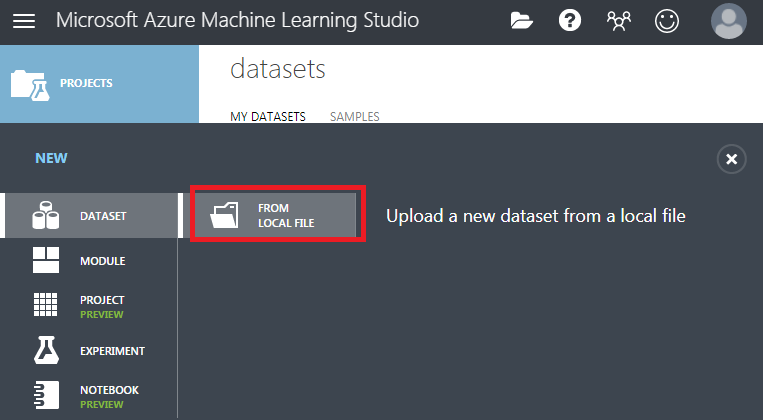Open the community people icon
This screenshot has height=420, width=763.
click(x=618, y=21)
